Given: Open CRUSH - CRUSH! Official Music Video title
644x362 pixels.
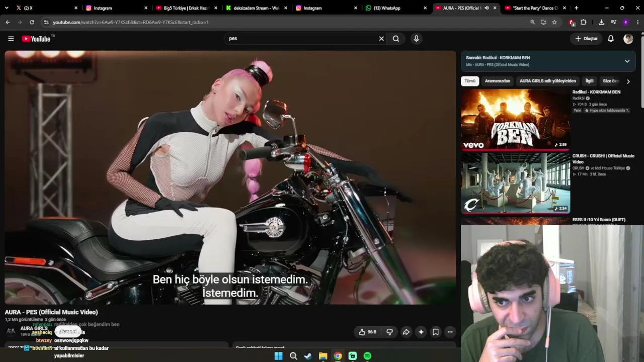Looking at the screenshot, I should click(x=603, y=159).
